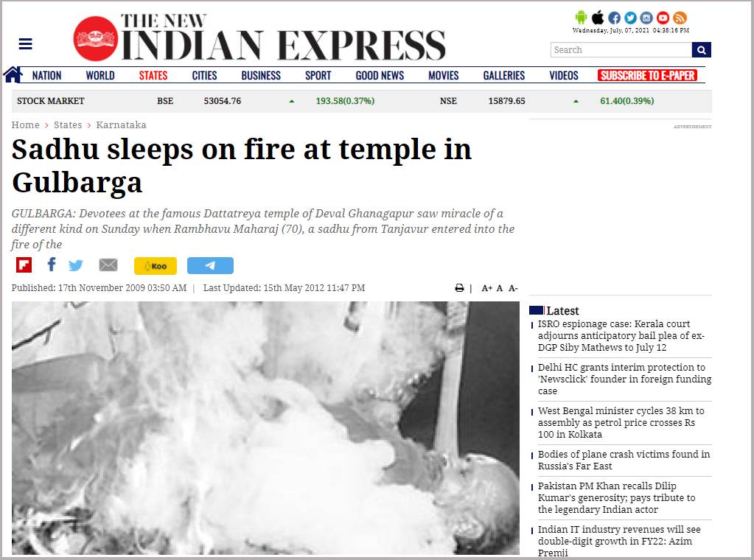Image resolution: width=754 pixels, height=560 pixels.
Task: Open the RSS feed icon
Action: 680,18
